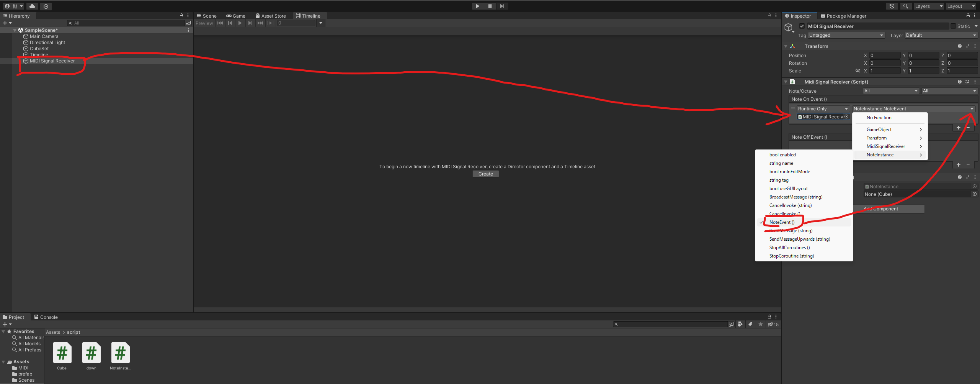The height and width of the screenshot is (384, 980).
Task: Open the Scenes folder in Assets
Action: (x=26, y=380)
